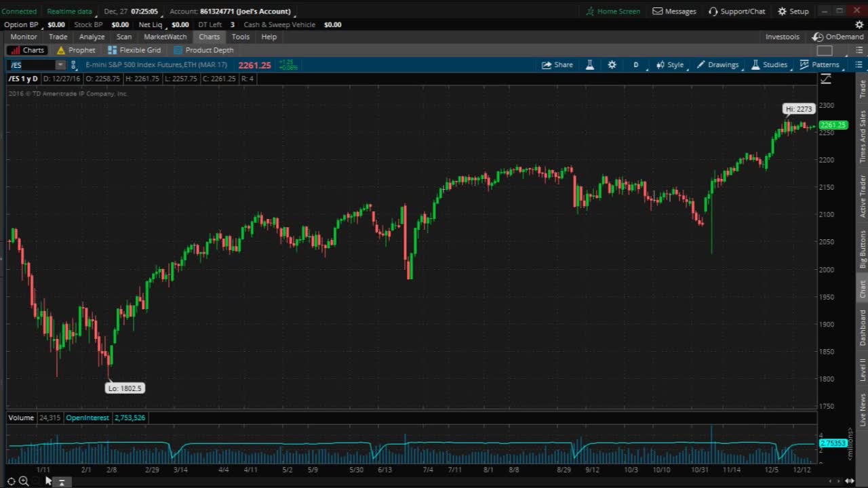Open the Big Buttons side panel
This screenshot has width=868, height=488.
[x=863, y=249]
